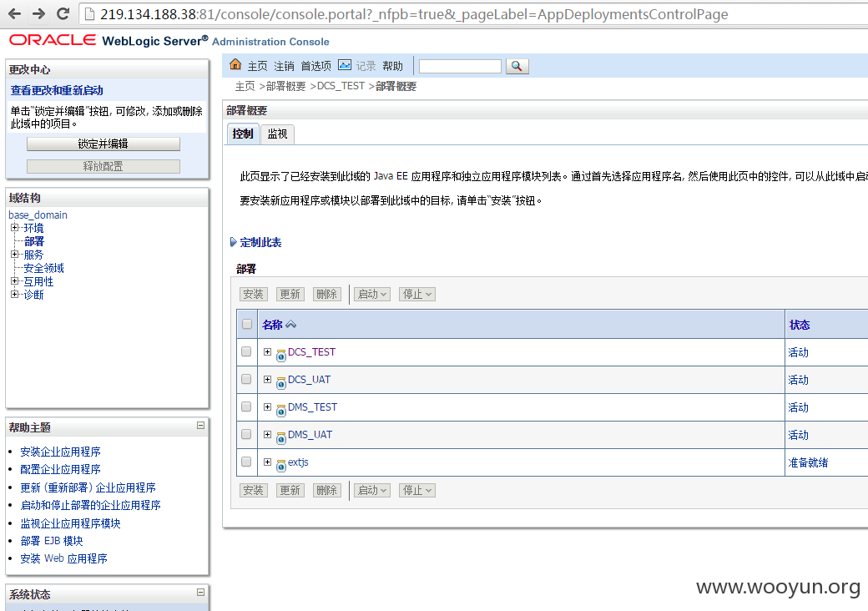Select 部署 in the domain tree
Image resolution: width=868 pixels, height=611 pixels.
click(33, 241)
